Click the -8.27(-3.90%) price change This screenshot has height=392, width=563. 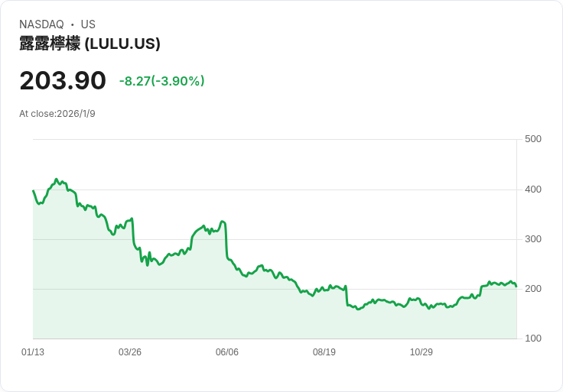[x=161, y=81]
